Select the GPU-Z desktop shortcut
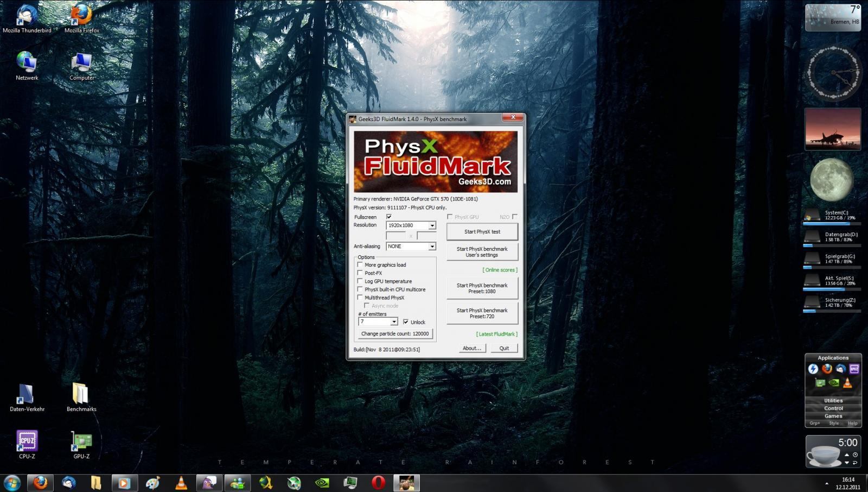Image resolution: width=868 pixels, height=492 pixels. pyautogui.click(x=81, y=445)
